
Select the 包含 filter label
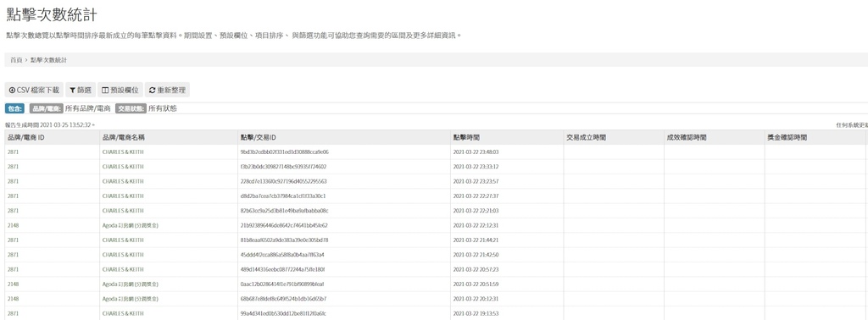pyautogui.click(x=15, y=109)
